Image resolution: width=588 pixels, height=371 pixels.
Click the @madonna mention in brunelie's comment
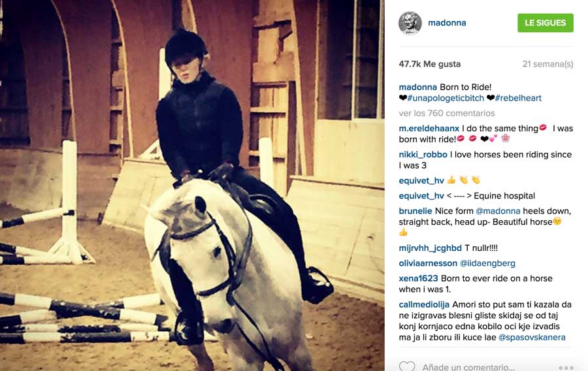pyautogui.click(x=498, y=211)
